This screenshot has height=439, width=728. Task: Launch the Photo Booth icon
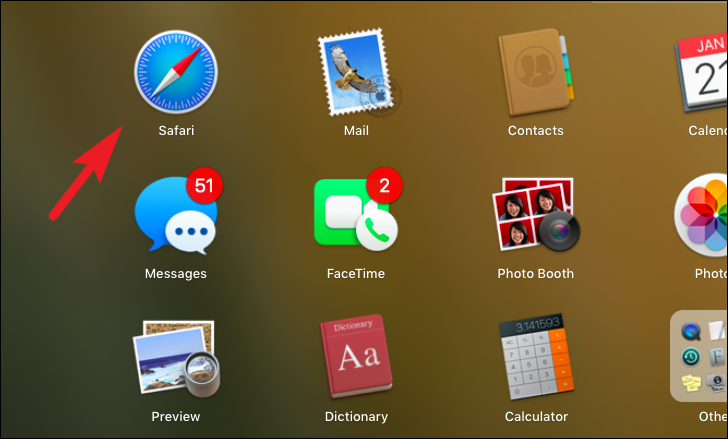(x=536, y=214)
